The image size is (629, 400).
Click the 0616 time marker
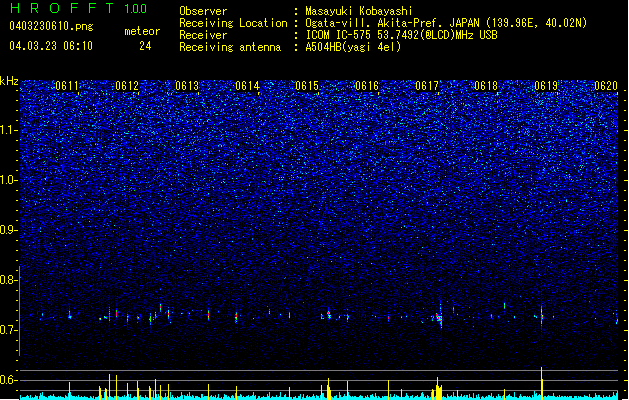367,86
